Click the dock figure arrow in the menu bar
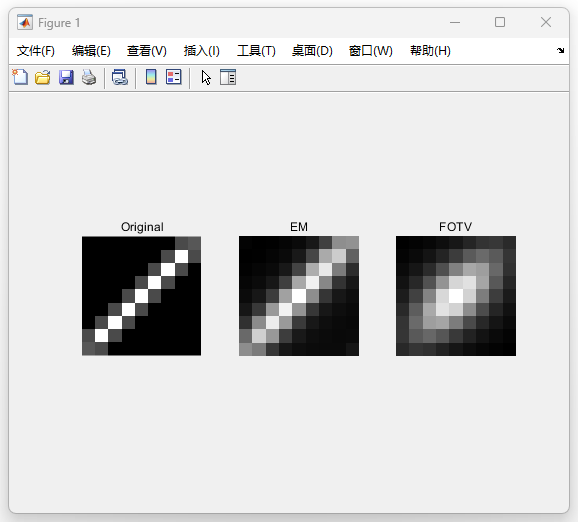 coord(560,51)
